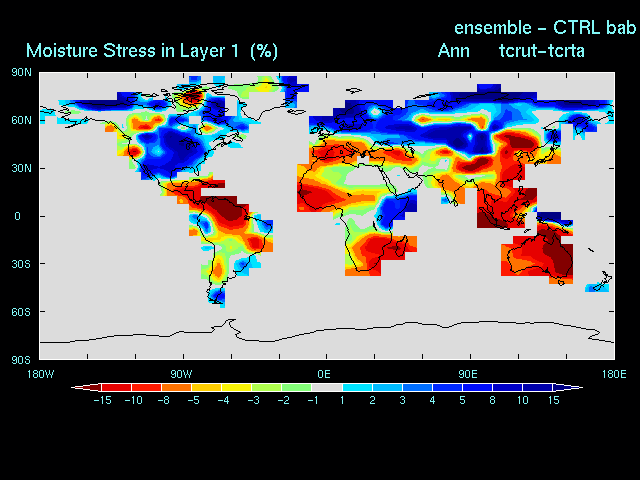Click the 30S latitude axis label
640x480 pixels.
click(21, 264)
